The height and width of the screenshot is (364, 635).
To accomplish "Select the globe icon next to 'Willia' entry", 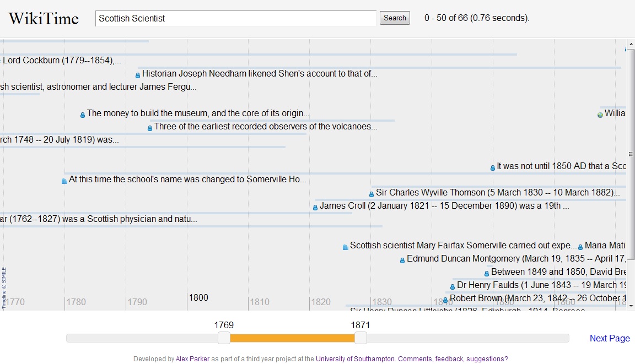I will [600, 115].
